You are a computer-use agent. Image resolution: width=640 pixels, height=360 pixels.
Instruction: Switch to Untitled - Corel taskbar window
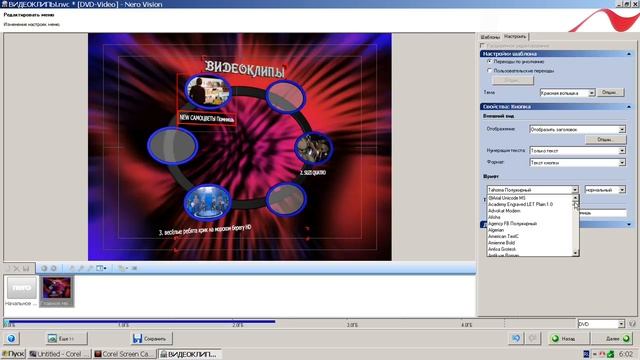(x=59, y=353)
